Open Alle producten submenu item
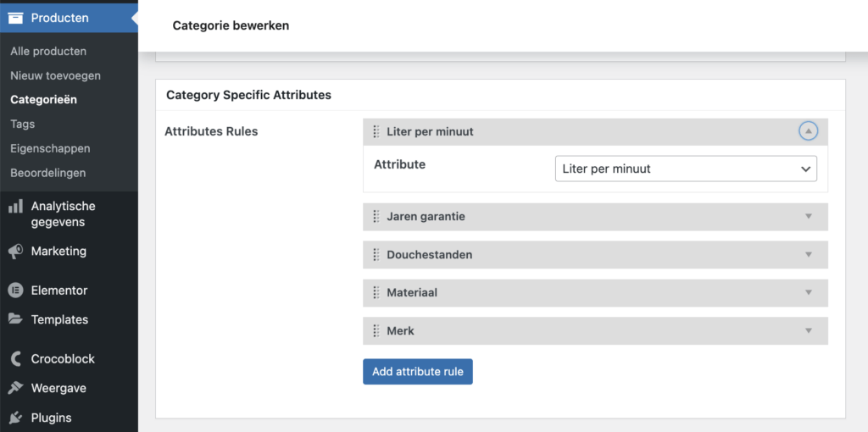 tap(48, 52)
